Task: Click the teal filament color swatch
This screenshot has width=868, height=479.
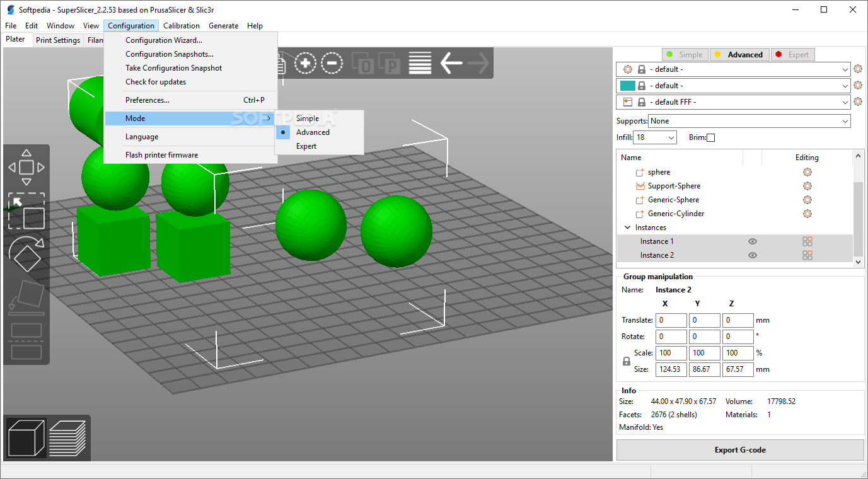Action: (x=628, y=86)
